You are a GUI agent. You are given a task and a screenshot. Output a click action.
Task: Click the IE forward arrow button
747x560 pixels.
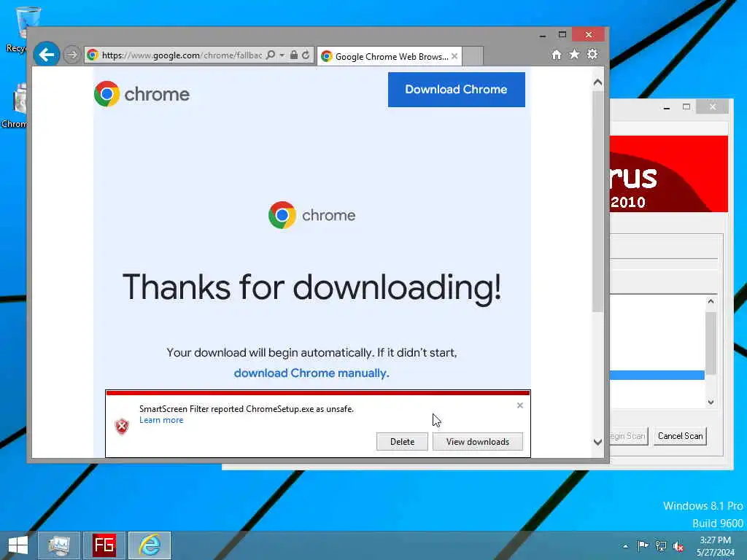(x=71, y=55)
